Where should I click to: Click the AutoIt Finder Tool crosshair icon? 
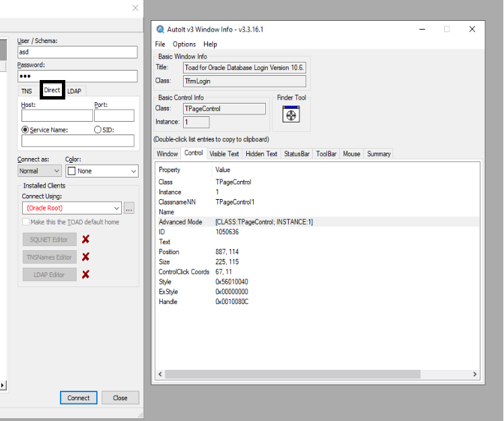(291, 114)
